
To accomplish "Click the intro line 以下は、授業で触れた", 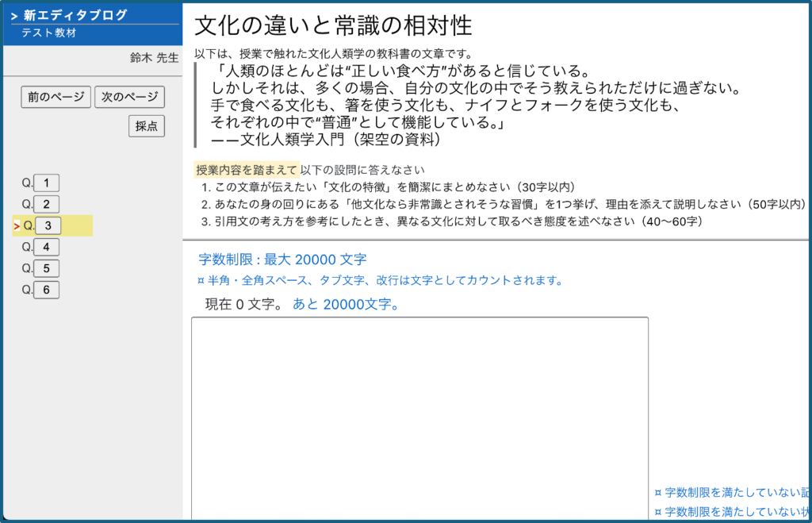I will coord(334,53).
